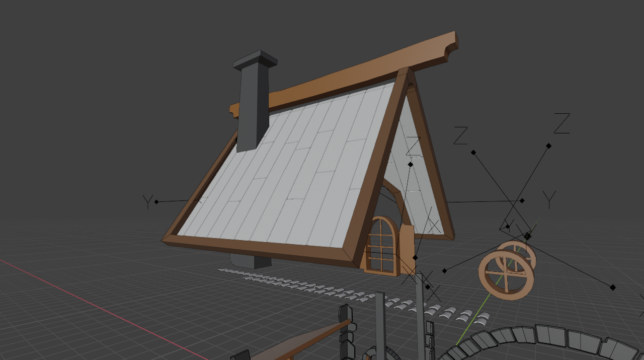Click the Y axis label left of the roof
The width and height of the screenshot is (644, 360).
point(147,202)
